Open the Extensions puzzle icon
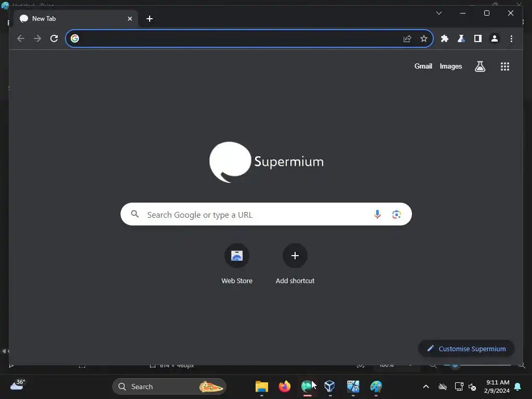 (x=445, y=38)
